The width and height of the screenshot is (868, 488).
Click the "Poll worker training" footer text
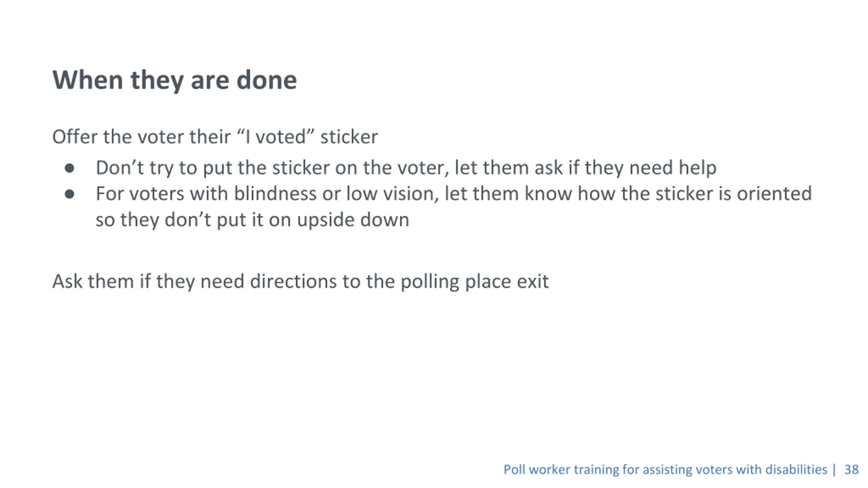[665, 470]
